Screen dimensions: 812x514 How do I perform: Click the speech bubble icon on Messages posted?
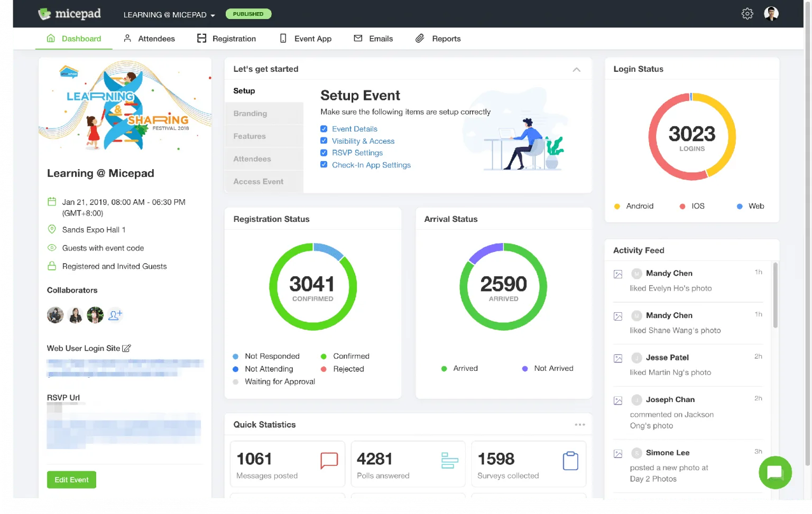click(329, 461)
